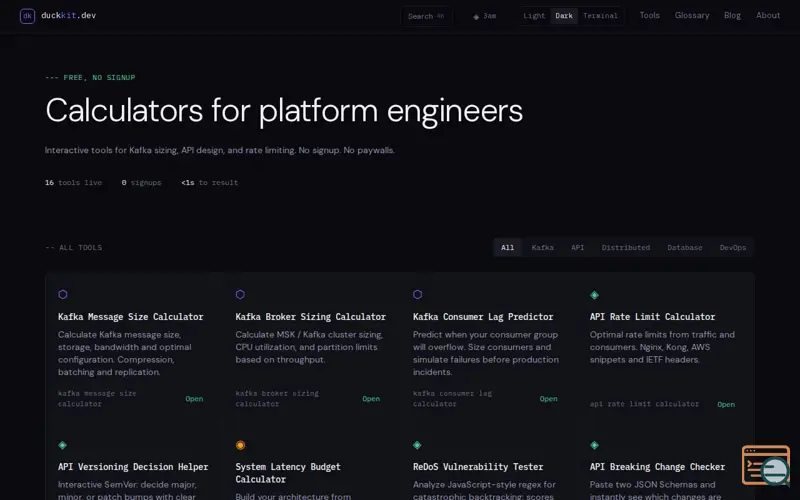Click the API Breaking Change Checker title
This screenshot has height=500, width=800.
(657, 467)
